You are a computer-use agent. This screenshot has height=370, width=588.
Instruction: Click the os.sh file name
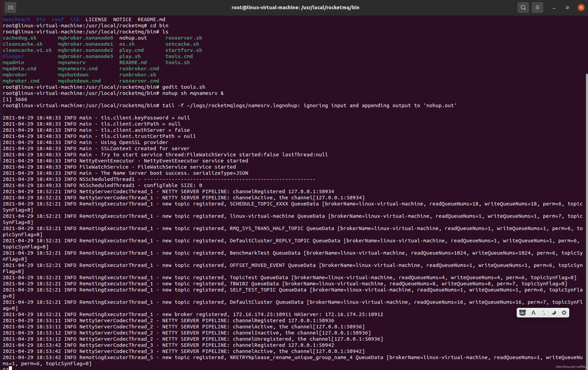coord(127,44)
